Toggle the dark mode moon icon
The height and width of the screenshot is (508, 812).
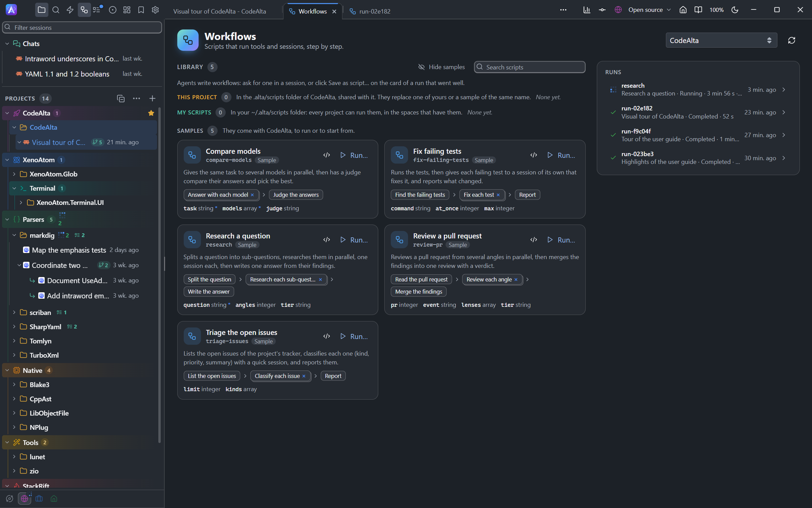[x=735, y=10]
